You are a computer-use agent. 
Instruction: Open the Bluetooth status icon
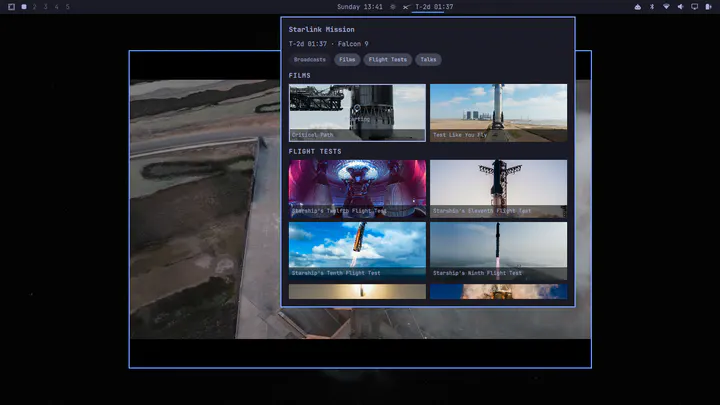[652, 7]
